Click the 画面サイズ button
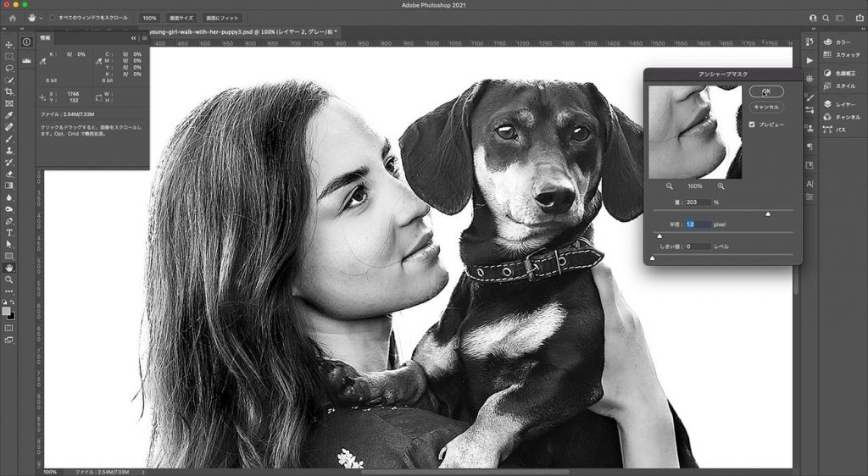This screenshot has width=868, height=476. coord(181,18)
